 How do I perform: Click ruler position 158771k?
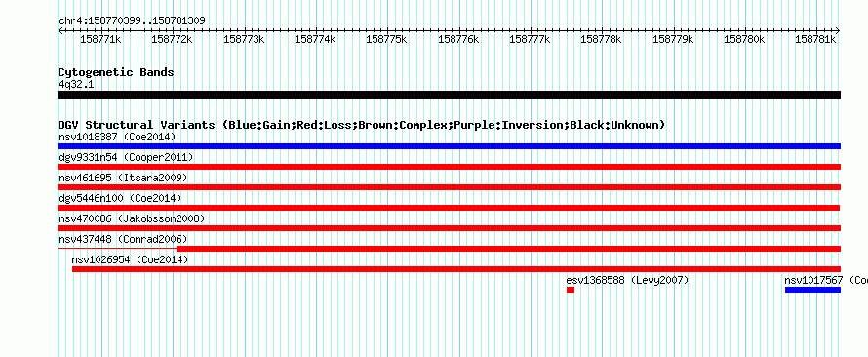[x=101, y=39]
